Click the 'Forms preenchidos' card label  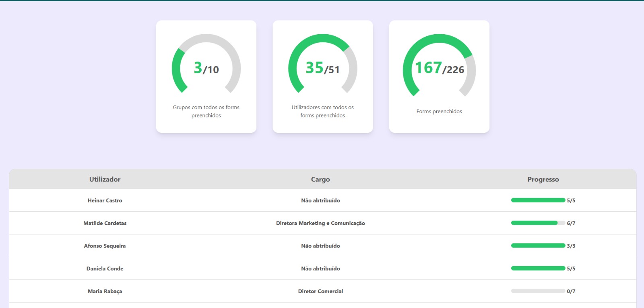click(439, 112)
